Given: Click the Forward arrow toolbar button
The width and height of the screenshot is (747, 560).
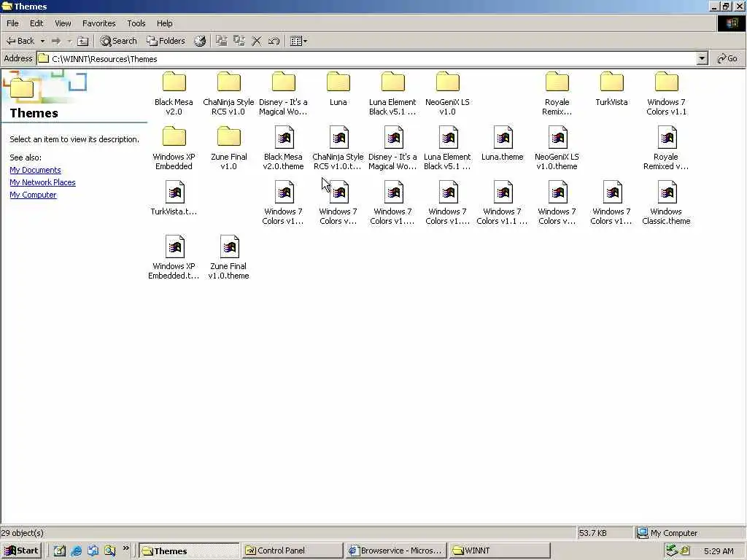Looking at the screenshot, I should [56, 41].
